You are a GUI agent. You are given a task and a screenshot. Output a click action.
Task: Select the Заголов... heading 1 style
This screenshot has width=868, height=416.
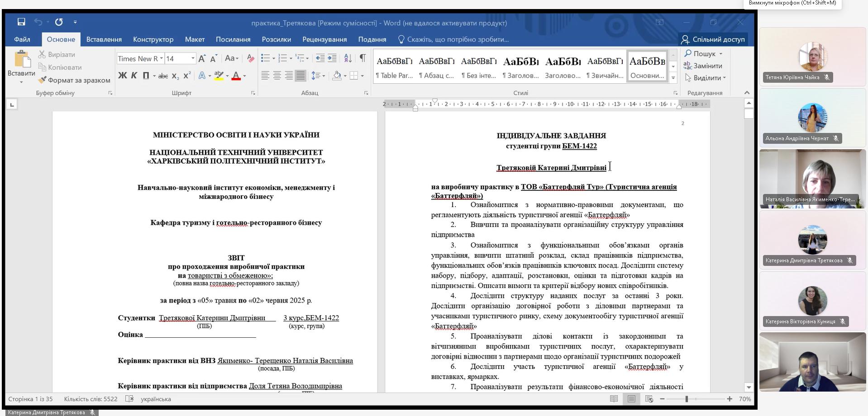(520, 66)
